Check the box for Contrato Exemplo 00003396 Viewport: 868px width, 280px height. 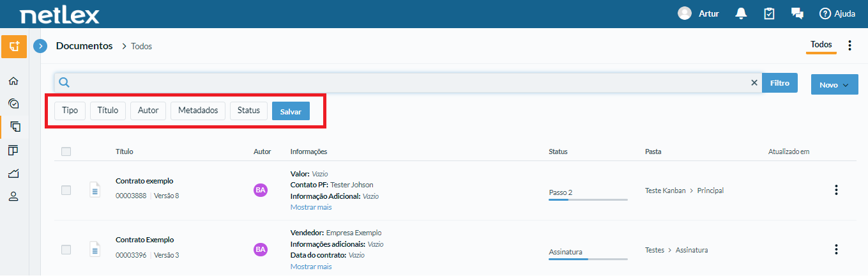coord(66,249)
